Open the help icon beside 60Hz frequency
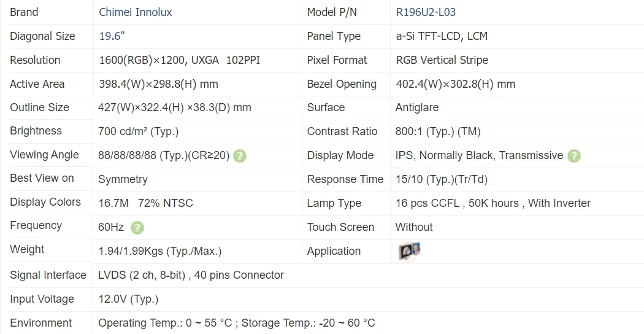 [x=137, y=228]
